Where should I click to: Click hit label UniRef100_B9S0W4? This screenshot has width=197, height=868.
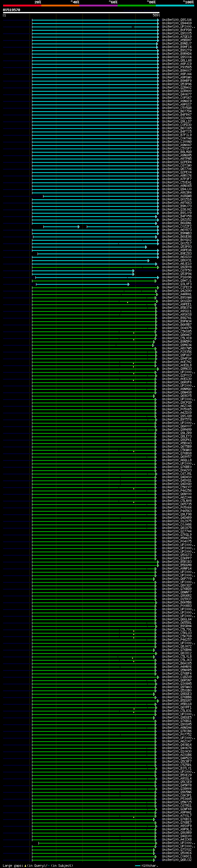177,297
